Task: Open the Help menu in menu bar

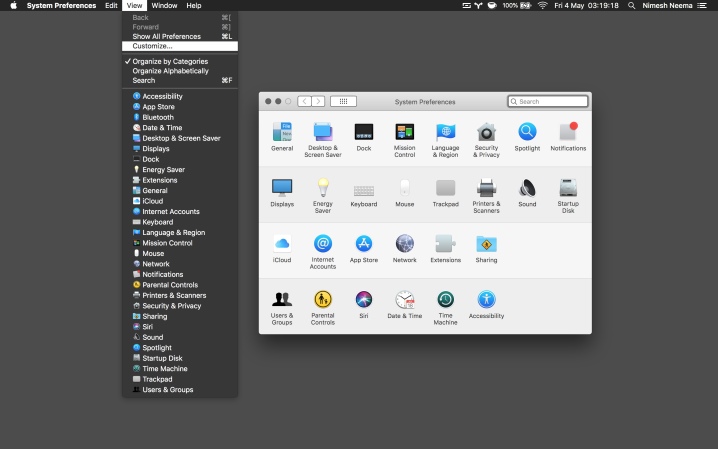Action: (x=194, y=5)
